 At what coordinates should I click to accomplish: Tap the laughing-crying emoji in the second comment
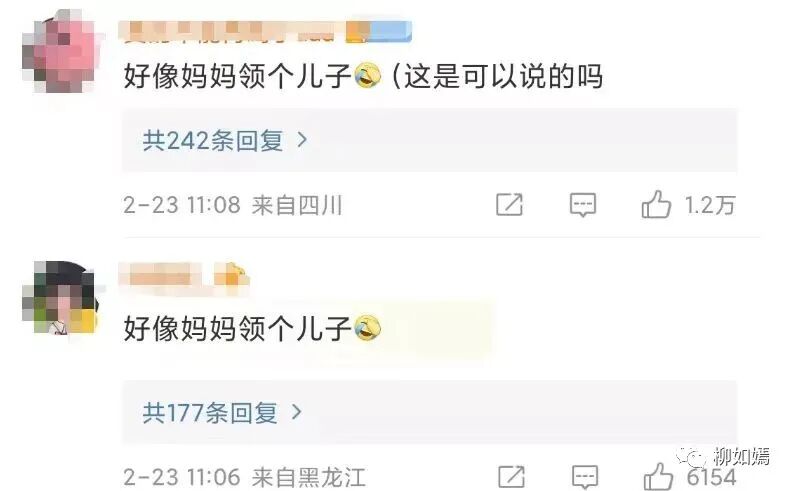367,328
